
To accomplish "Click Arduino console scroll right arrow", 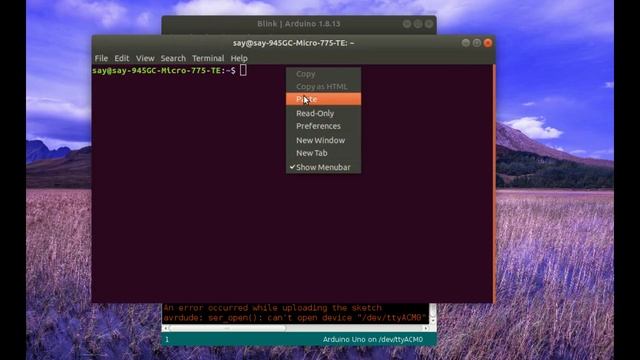I will pyautogui.click(x=425, y=328).
